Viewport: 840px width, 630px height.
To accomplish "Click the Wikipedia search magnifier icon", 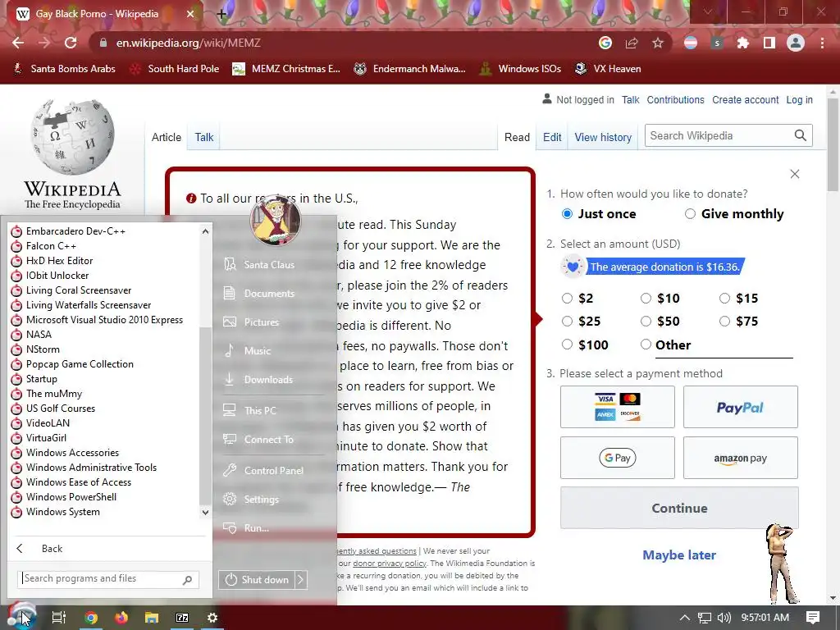I will tap(801, 135).
